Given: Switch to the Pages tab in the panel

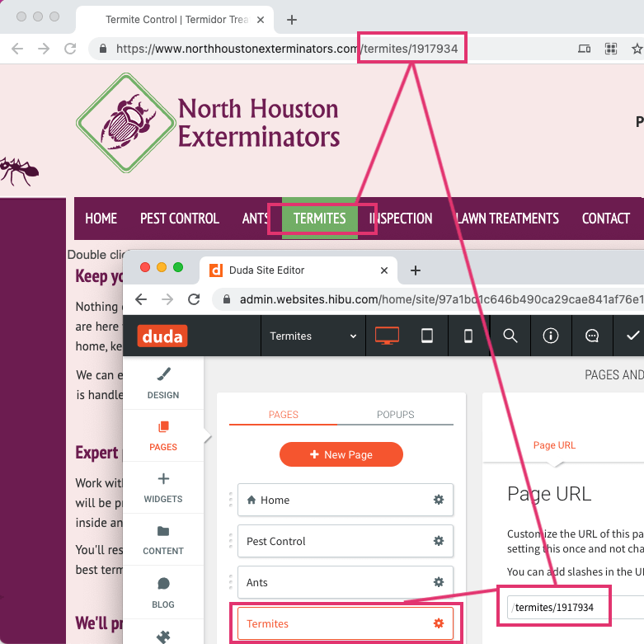Looking at the screenshot, I should (x=284, y=415).
